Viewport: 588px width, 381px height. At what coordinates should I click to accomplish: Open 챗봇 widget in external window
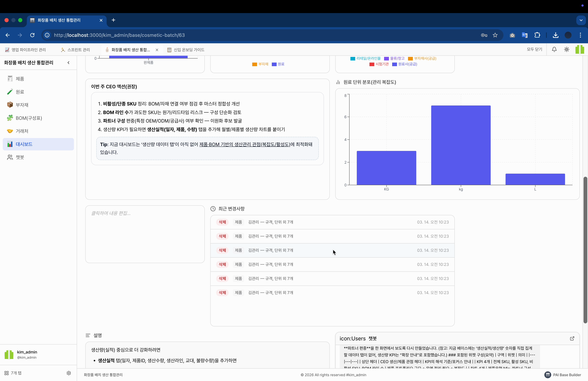tap(572, 338)
